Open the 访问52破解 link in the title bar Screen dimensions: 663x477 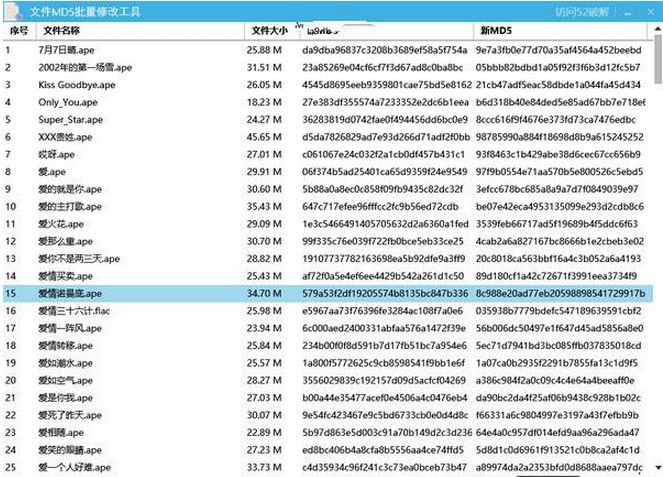[x=582, y=12]
